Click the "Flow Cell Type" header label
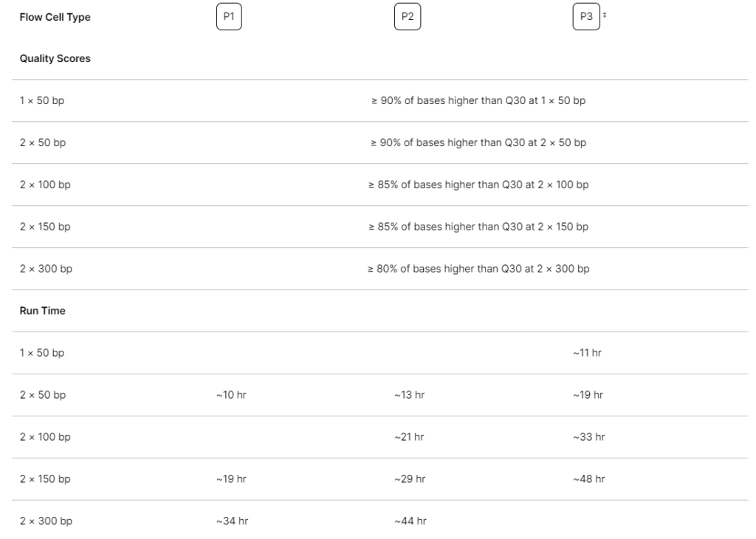Viewport: 756px width, 539px height. (55, 17)
